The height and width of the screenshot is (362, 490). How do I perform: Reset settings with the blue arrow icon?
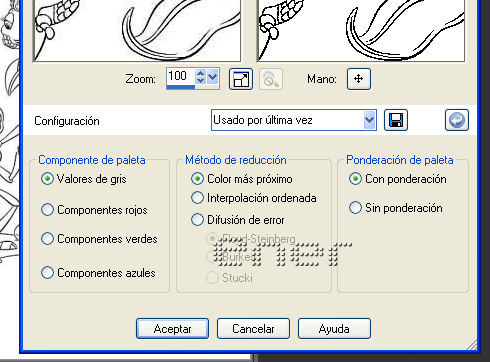pos(457,120)
